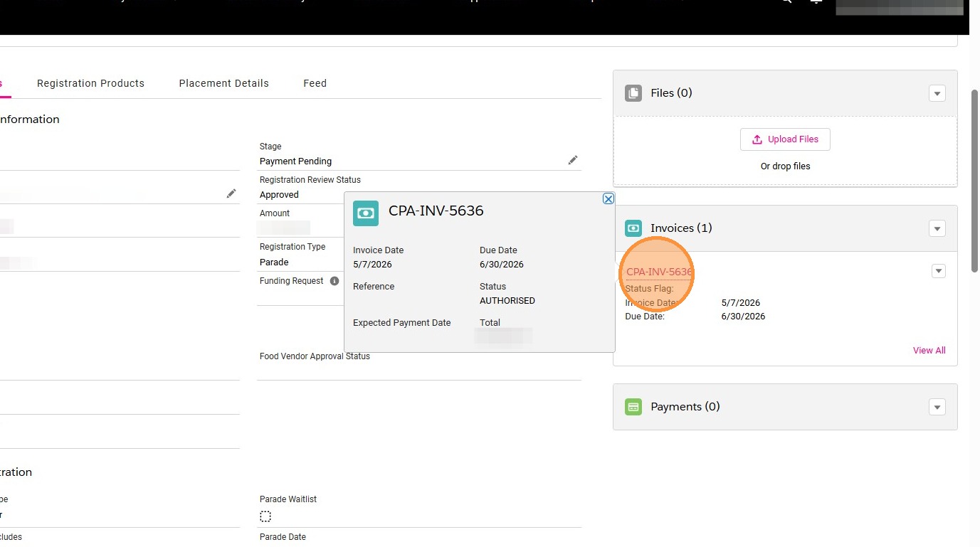Image resolution: width=980 pixels, height=547 pixels.
Task: Click the 6/30/2026 due date in the popup
Action: click(x=502, y=265)
